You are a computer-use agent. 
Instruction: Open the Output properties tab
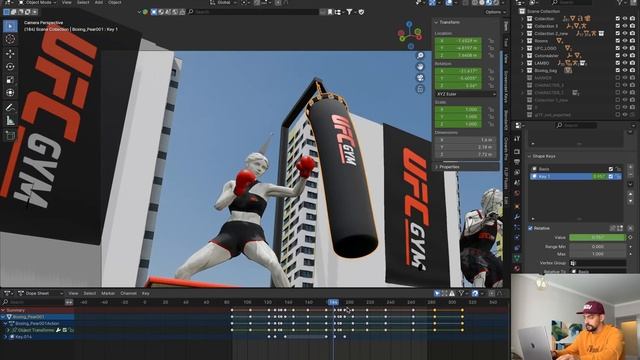517,162
